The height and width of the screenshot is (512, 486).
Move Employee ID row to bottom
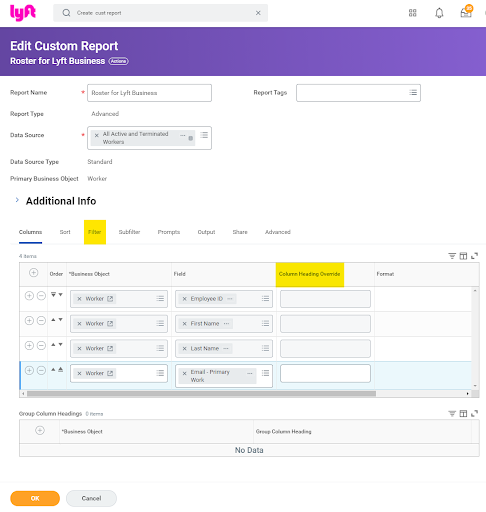(53, 295)
